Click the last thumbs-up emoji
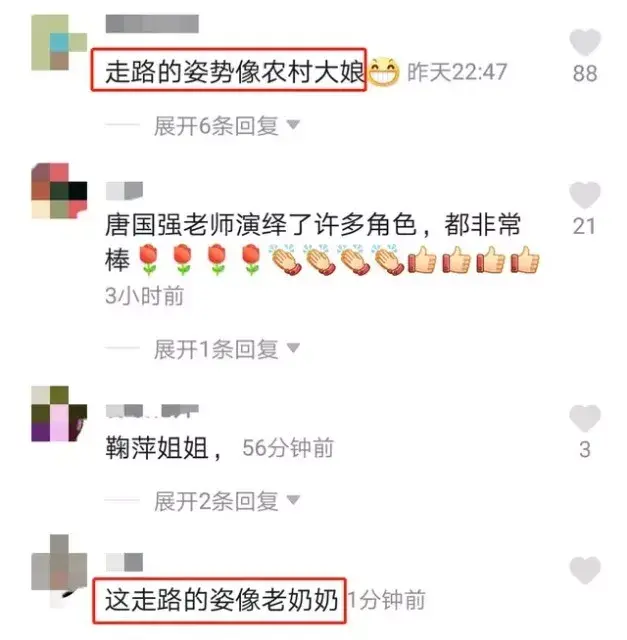This screenshot has height=640, width=627. point(526,260)
